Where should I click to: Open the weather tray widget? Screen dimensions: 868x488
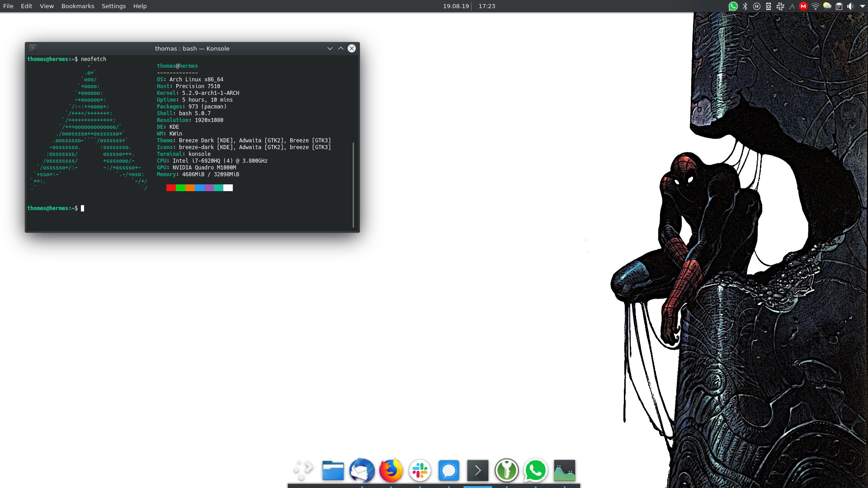827,6
